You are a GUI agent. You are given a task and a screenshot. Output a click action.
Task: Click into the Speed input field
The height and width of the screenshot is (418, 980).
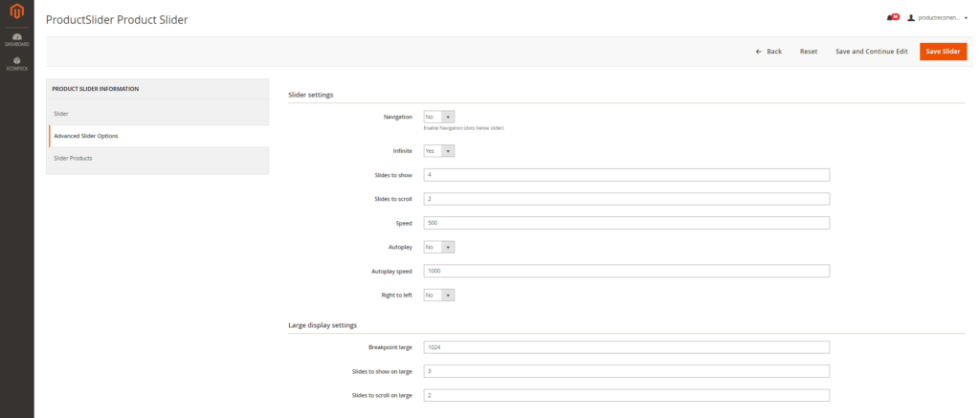tap(626, 223)
